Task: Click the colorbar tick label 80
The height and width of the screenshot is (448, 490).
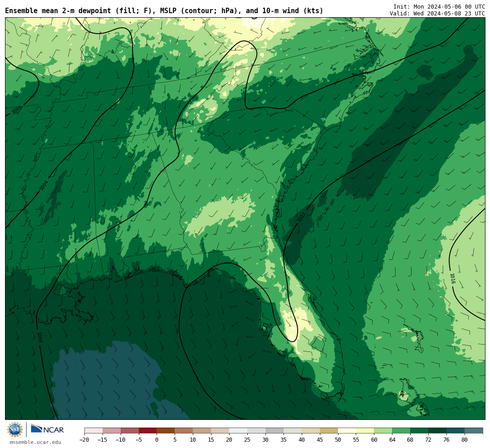Action: [x=465, y=440]
